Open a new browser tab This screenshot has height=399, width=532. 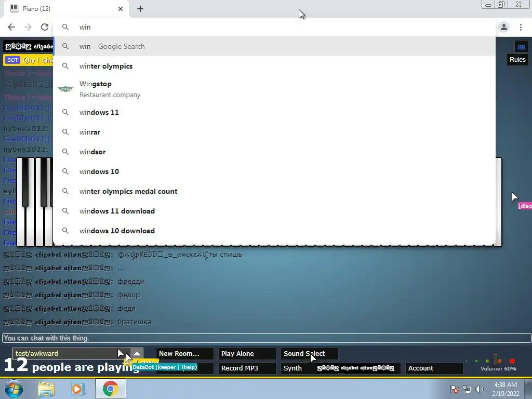click(x=140, y=9)
